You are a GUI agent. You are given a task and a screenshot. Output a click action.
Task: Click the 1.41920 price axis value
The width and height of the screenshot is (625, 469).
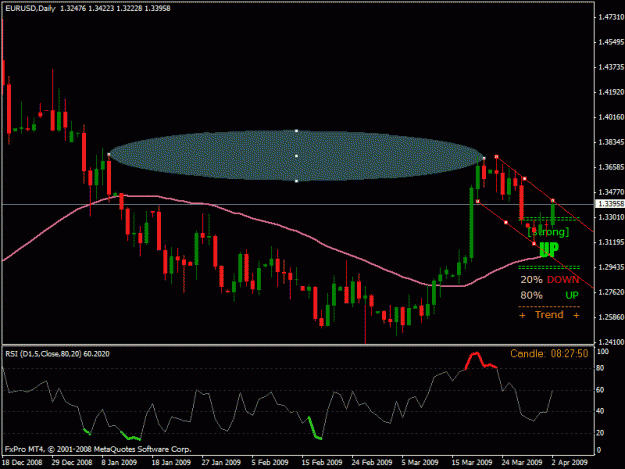pyautogui.click(x=611, y=92)
